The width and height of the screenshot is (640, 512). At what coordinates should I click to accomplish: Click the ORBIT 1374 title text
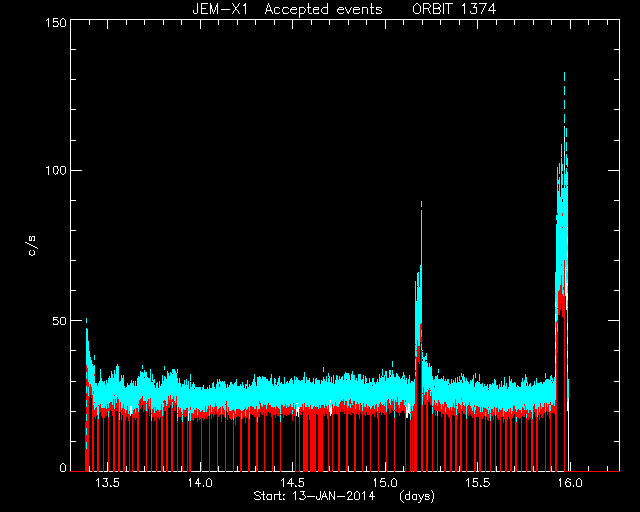pyautogui.click(x=454, y=9)
